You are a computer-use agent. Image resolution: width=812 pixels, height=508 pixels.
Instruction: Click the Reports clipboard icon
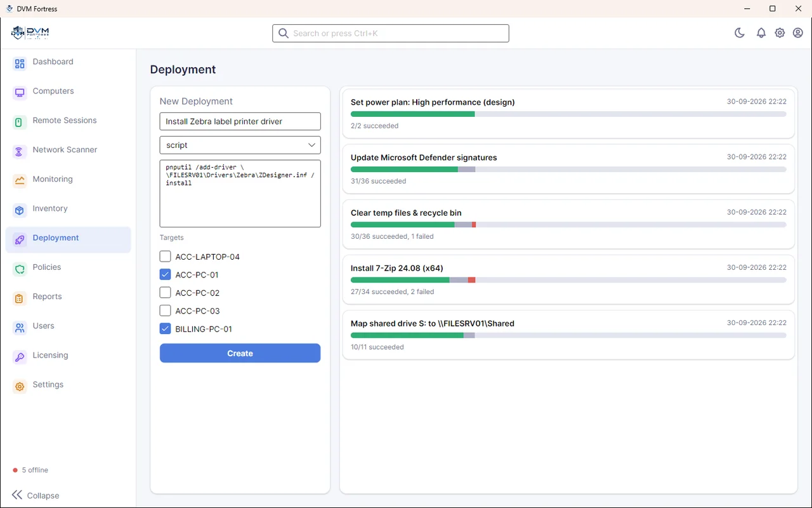(20, 297)
